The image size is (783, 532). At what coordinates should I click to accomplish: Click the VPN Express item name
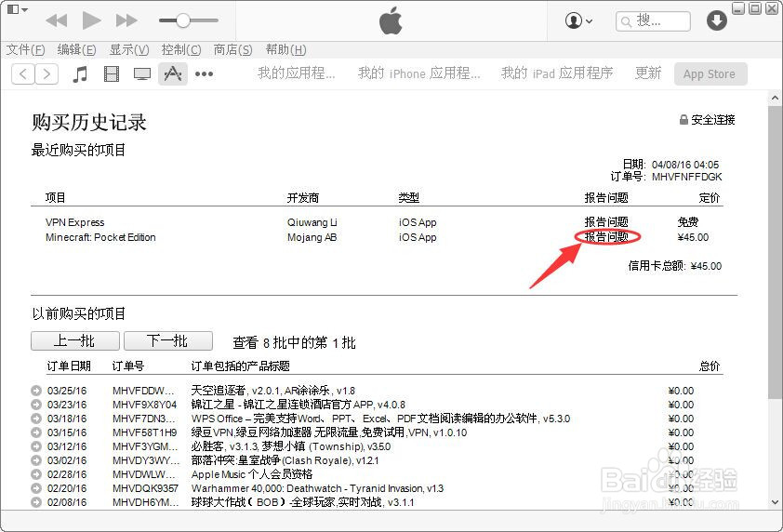tap(75, 222)
